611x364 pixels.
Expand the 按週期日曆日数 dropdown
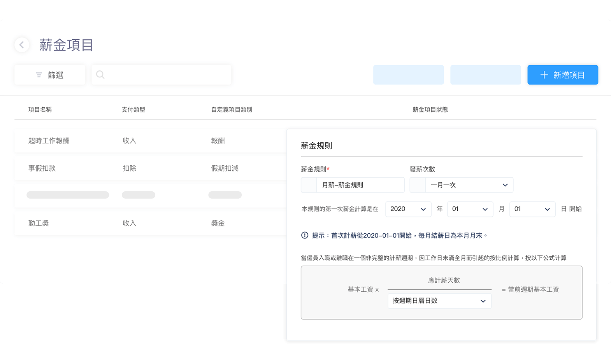(439, 301)
